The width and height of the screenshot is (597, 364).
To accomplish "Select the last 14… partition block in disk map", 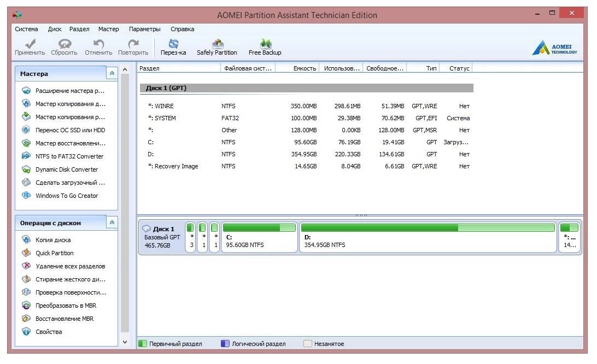I will (x=570, y=237).
